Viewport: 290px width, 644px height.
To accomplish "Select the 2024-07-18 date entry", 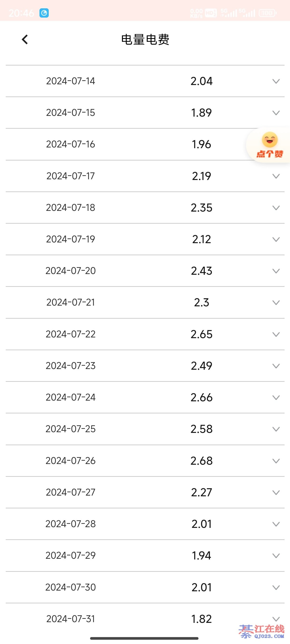I will (71, 208).
